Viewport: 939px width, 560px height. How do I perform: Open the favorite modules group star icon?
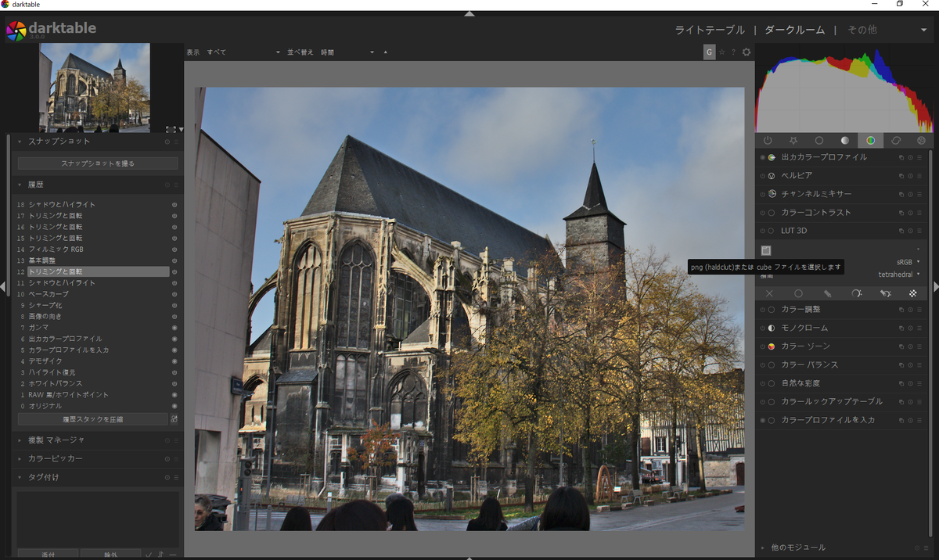pos(793,140)
